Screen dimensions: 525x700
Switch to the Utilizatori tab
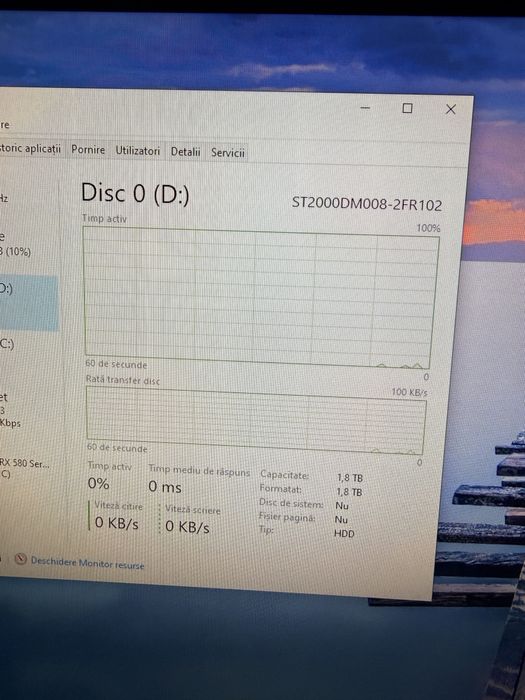(x=138, y=151)
